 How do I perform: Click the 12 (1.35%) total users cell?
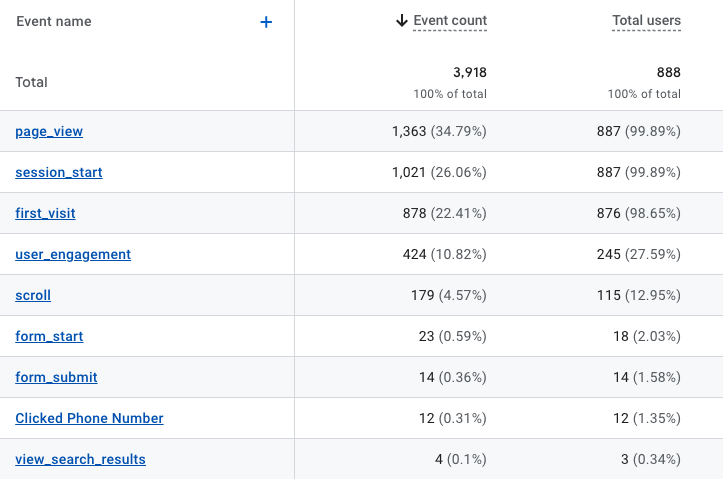(647, 419)
